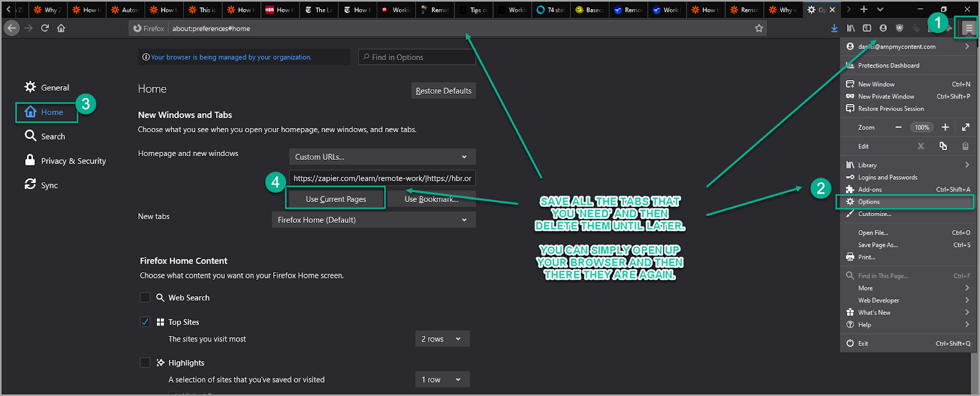Open Privacy & Security category
This screenshot has height=396, width=980.
[x=65, y=161]
